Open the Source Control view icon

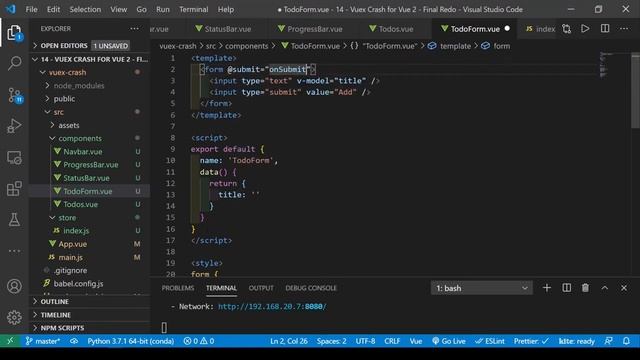pyautogui.click(x=15, y=95)
